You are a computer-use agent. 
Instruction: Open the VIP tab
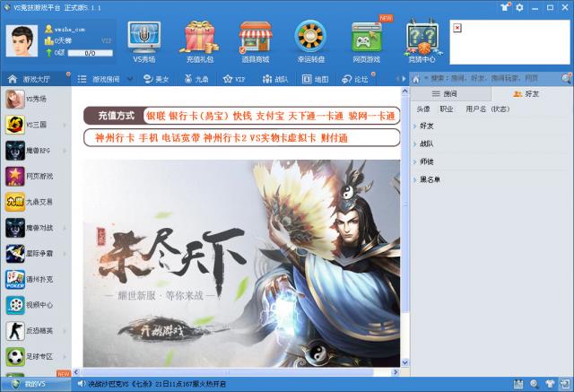(234, 79)
